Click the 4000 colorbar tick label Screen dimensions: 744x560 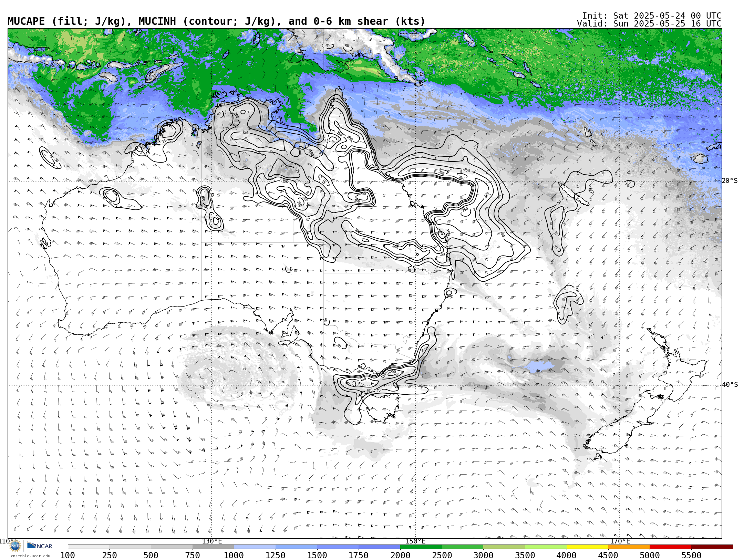(x=567, y=556)
